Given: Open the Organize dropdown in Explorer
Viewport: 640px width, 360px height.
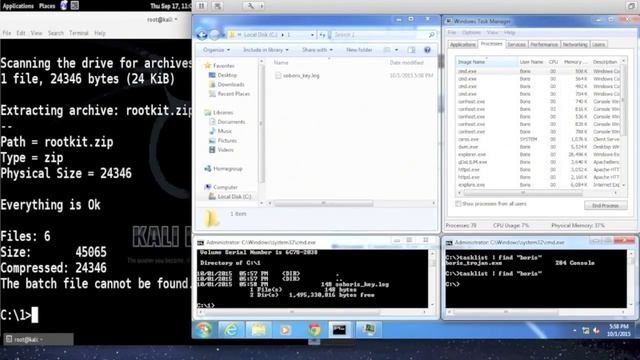Looking at the screenshot, I should (x=216, y=50).
